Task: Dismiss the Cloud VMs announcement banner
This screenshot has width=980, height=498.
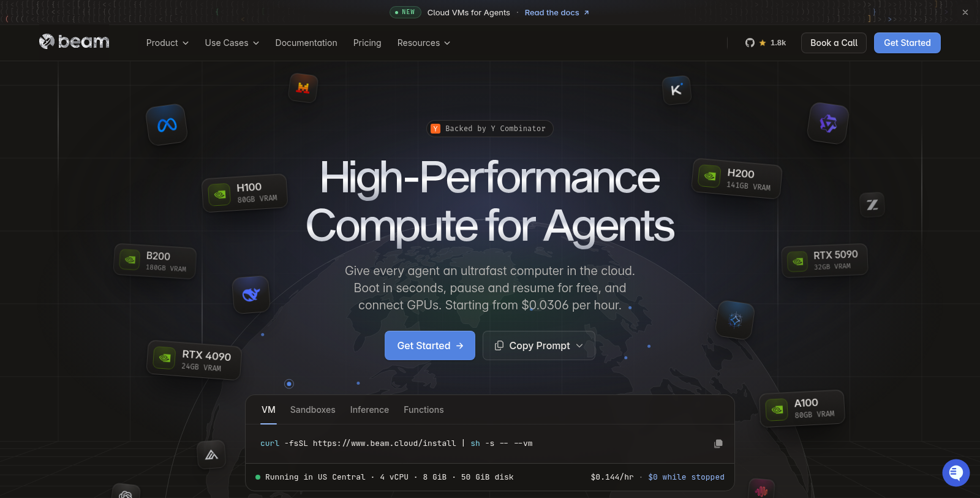Action: 965,12
